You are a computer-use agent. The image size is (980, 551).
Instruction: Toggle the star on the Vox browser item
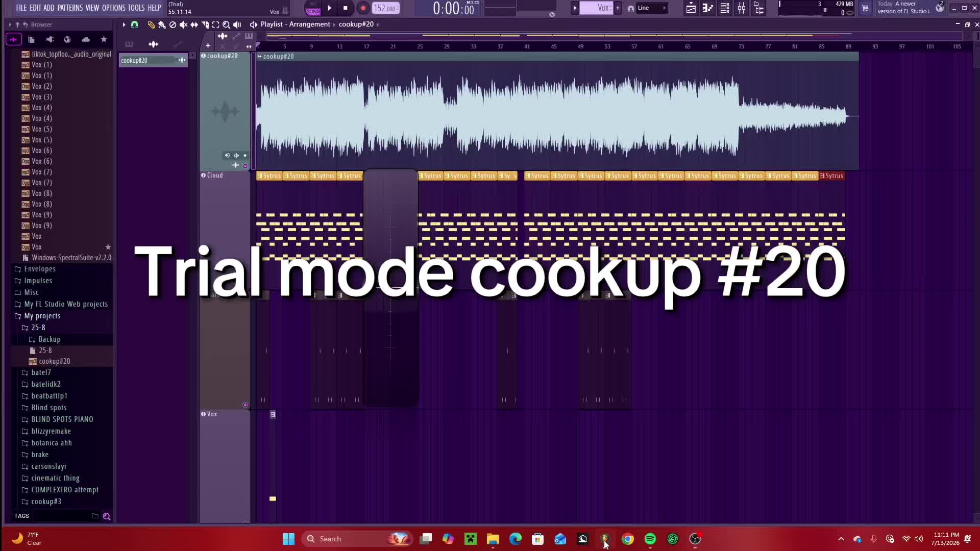(108, 247)
